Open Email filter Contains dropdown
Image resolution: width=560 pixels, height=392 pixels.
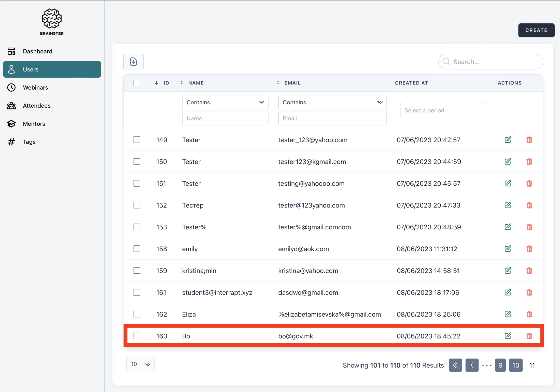coord(332,102)
